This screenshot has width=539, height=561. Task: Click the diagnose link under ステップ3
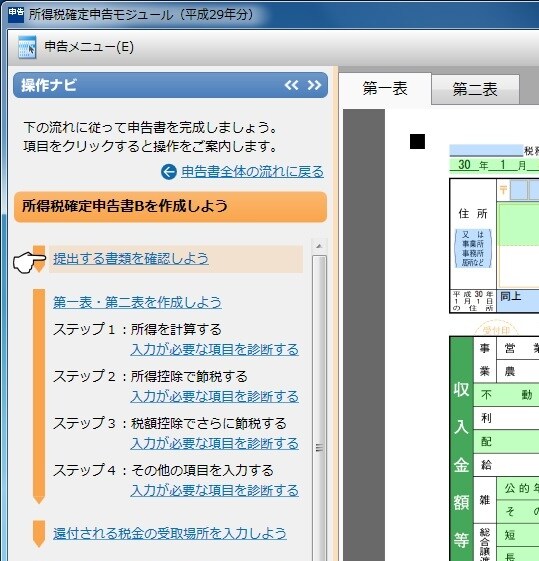[x=215, y=444]
